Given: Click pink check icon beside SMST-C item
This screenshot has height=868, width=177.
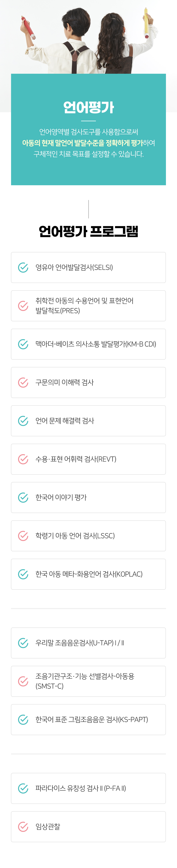Looking at the screenshot, I should tap(23, 681).
